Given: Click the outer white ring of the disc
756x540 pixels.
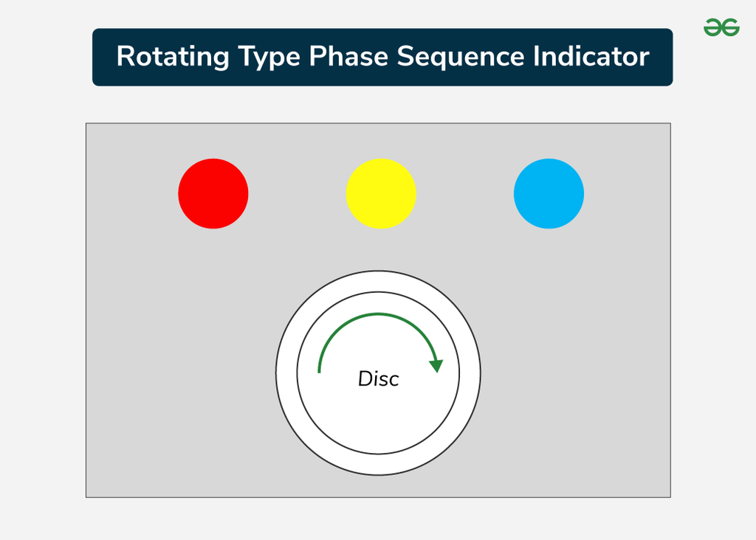Looking at the screenshot, I should click(x=286, y=373).
